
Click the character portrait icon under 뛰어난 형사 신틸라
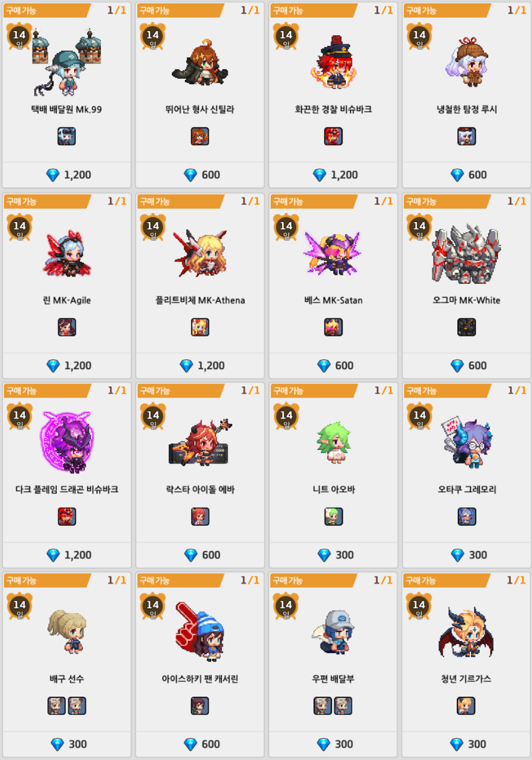click(x=200, y=136)
